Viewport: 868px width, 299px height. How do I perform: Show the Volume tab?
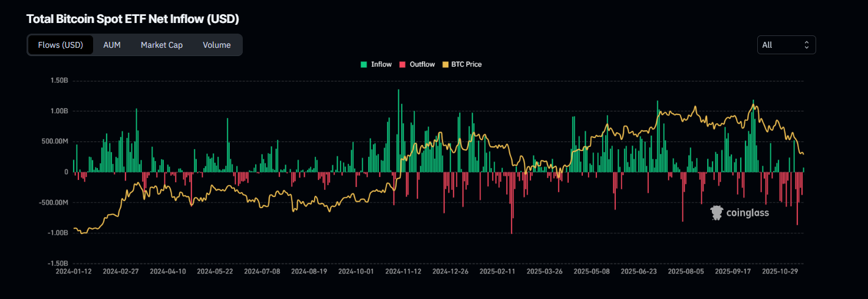(x=216, y=45)
